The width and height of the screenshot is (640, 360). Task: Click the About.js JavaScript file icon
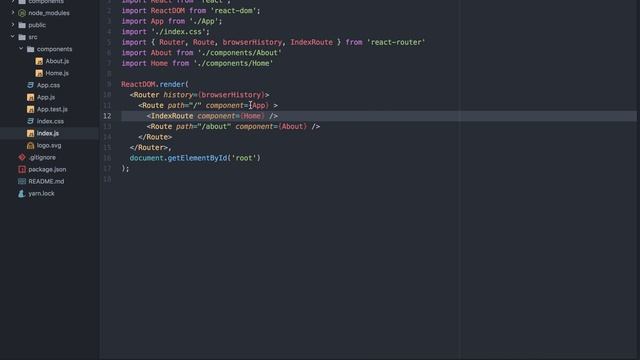pos(39,61)
